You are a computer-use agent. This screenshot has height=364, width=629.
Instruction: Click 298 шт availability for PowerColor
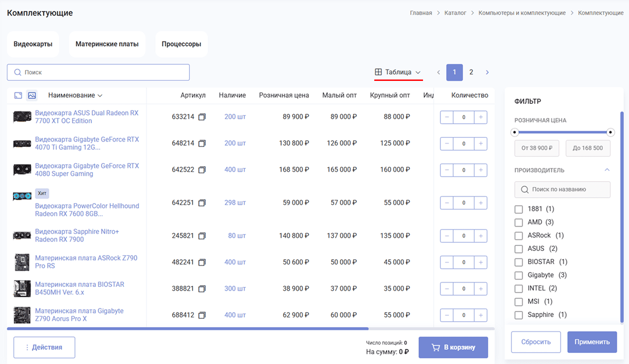(235, 203)
